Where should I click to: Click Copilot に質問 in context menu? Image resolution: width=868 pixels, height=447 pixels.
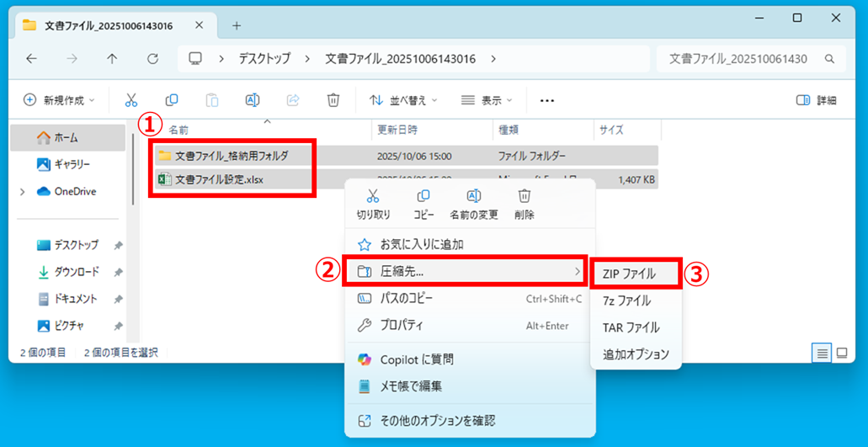click(470, 359)
